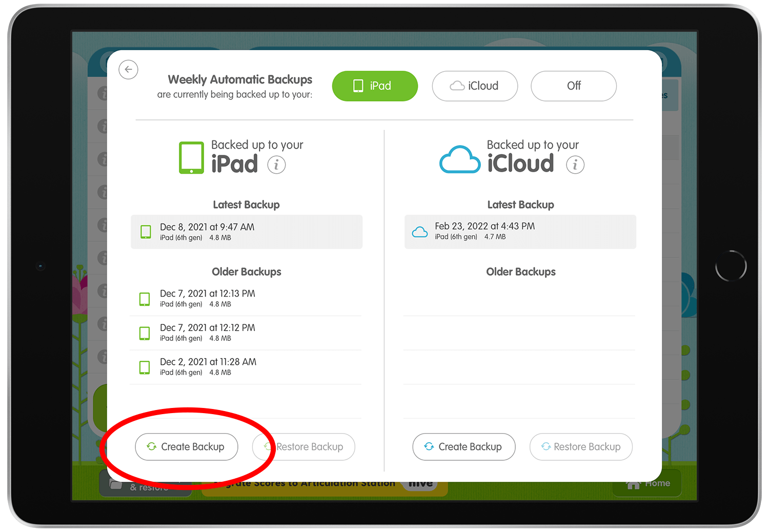Select the Feb 23, 2022 4:43 PM iCloud backup
This screenshot has height=532, width=769.
coord(520,232)
